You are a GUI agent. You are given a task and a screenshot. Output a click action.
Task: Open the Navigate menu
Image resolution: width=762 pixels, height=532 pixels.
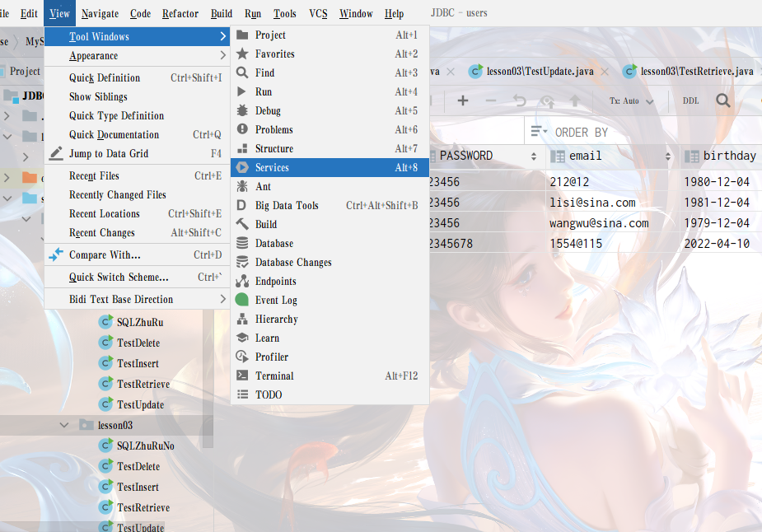pos(100,13)
